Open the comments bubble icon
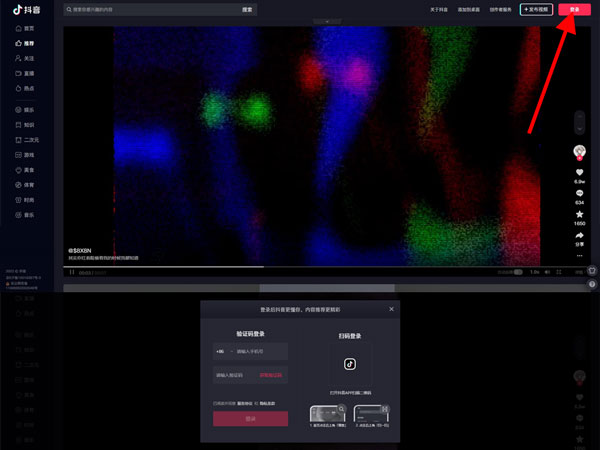This screenshot has width=600, height=450. pyautogui.click(x=579, y=193)
